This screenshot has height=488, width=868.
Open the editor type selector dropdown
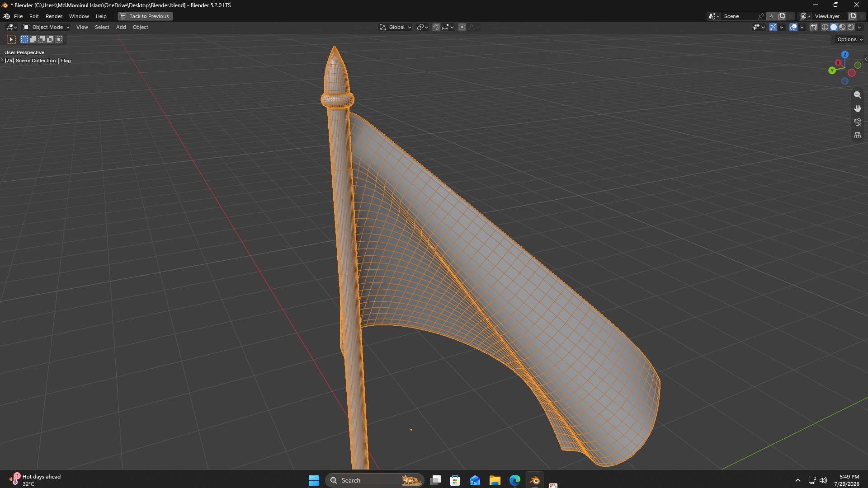tap(11, 27)
